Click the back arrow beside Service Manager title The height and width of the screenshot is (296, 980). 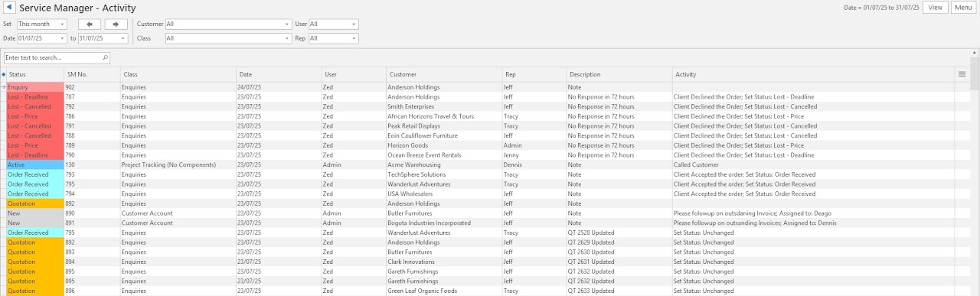[10, 8]
